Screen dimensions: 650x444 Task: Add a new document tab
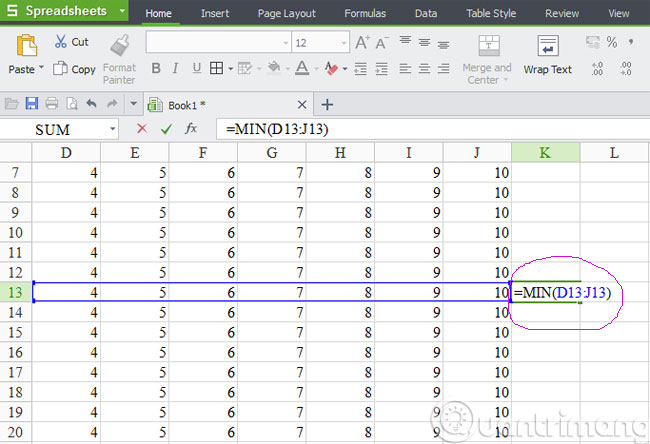[x=327, y=104]
